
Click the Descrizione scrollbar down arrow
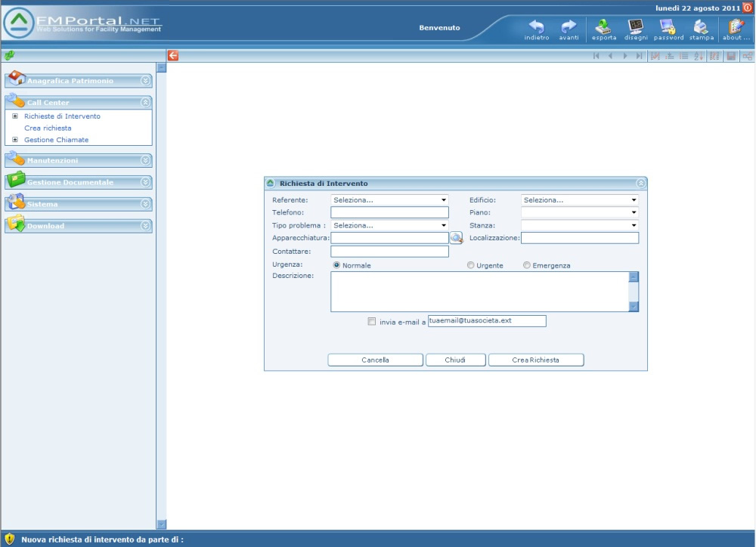point(634,307)
